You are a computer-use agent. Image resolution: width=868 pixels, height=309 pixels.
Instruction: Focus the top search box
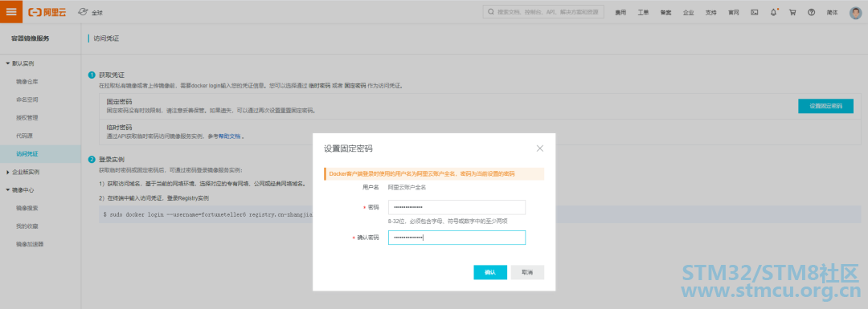pyautogui.click(x=543, y=11)
